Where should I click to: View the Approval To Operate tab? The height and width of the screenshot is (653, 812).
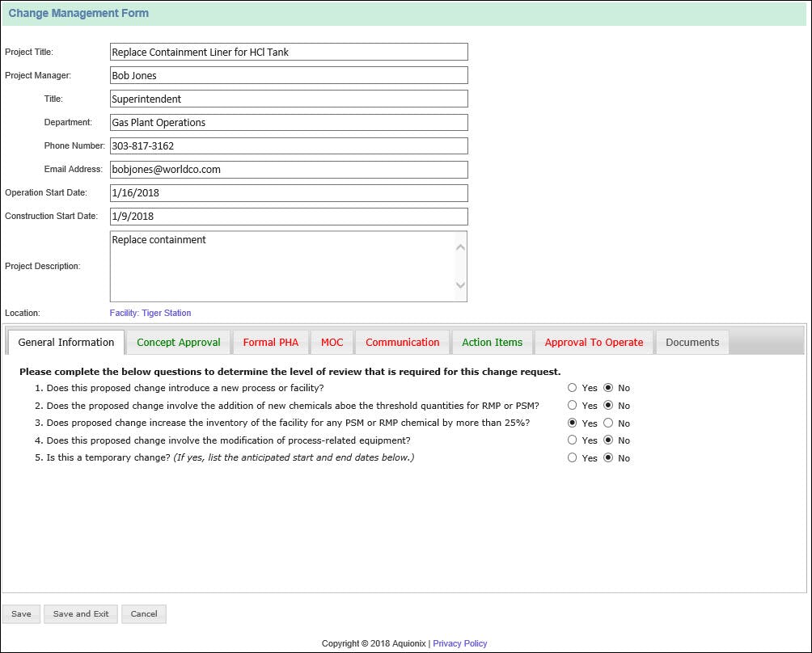594,342
